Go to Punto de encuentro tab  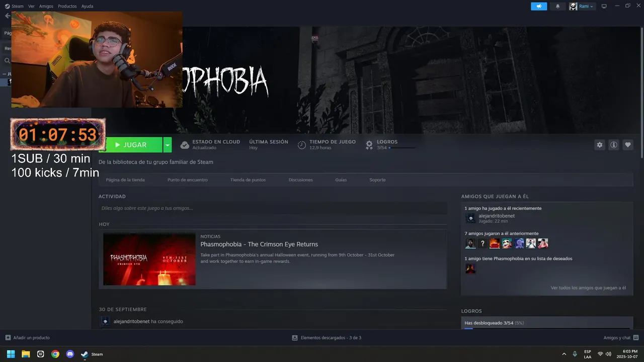188,180
